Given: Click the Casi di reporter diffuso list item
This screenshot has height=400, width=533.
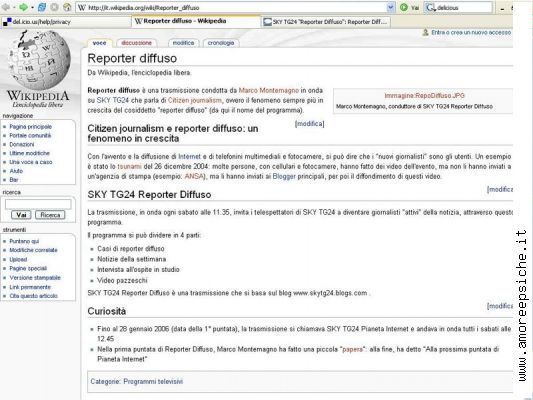Looking at the screenshot, I should pos(131,249).
